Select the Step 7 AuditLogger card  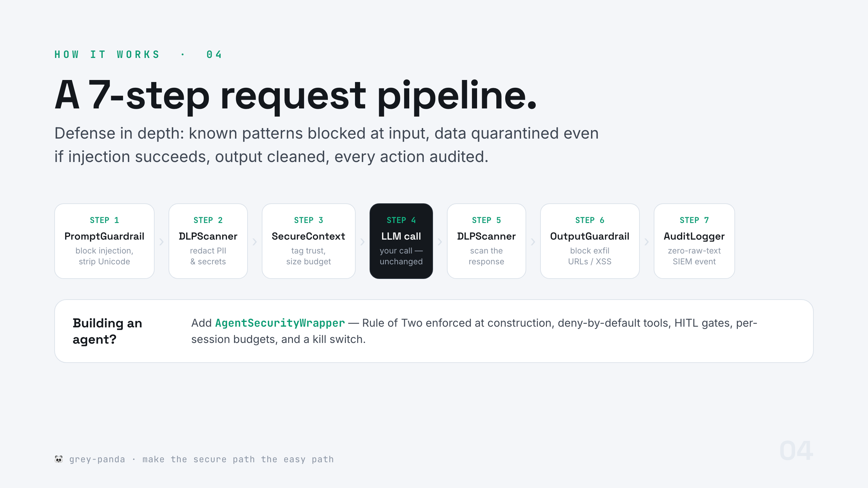click(694, 241)
